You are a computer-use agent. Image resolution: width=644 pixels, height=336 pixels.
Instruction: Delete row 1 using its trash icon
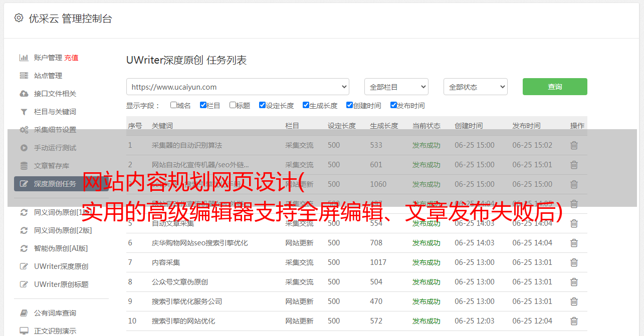click(x=574, y=145)
